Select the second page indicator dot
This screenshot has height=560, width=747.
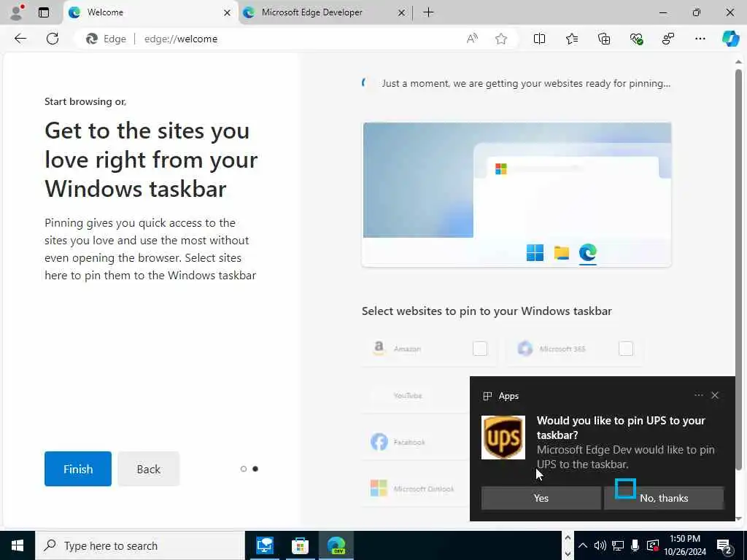tap(255, 469)
